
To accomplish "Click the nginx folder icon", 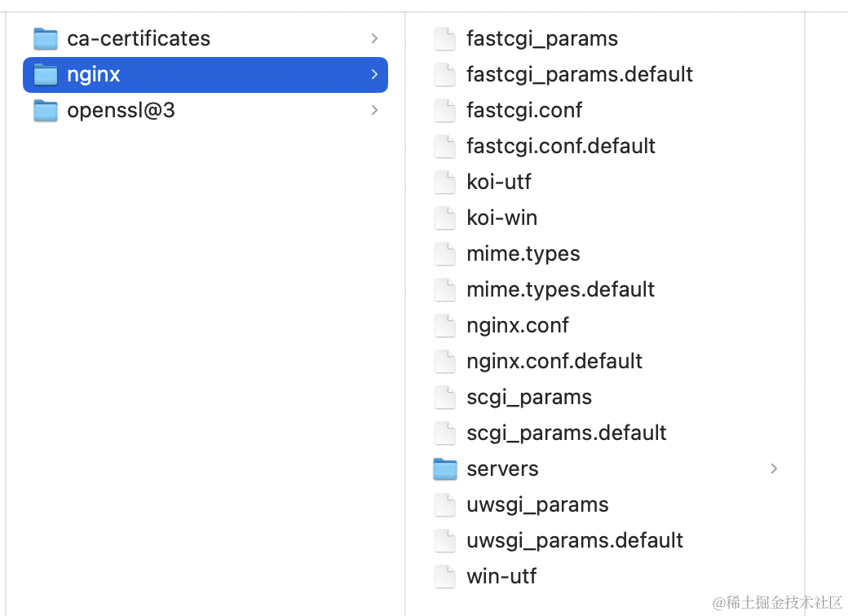I will coord(46,75).
